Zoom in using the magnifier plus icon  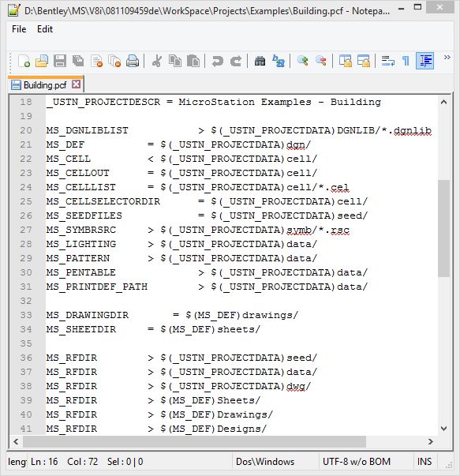pyautogui.click(x=302, y=61)
